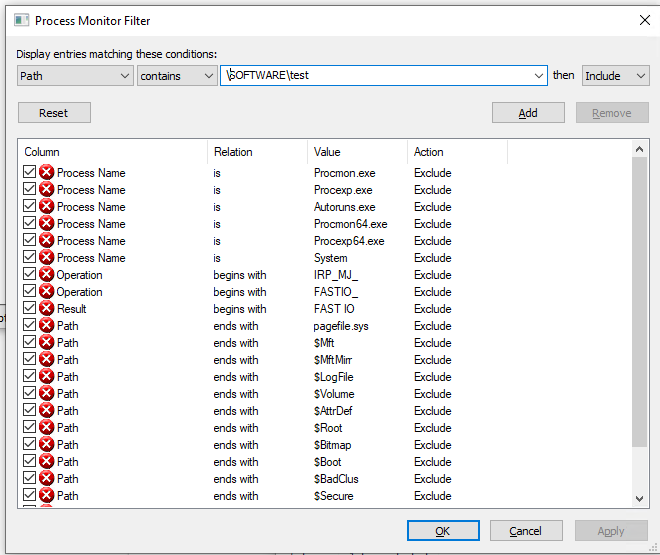The width and height of the screenshot is (660, 555).
Task: Click the Action column header
Action: pos(458,152)
